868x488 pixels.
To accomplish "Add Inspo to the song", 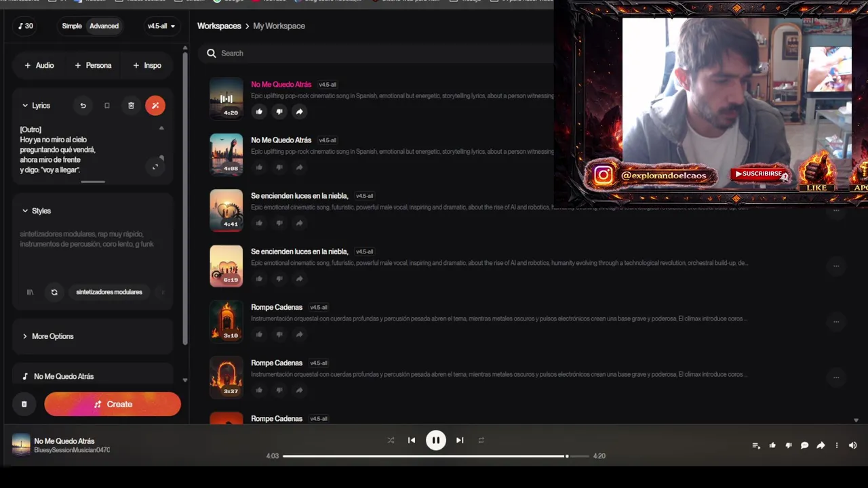I will 147,65.
